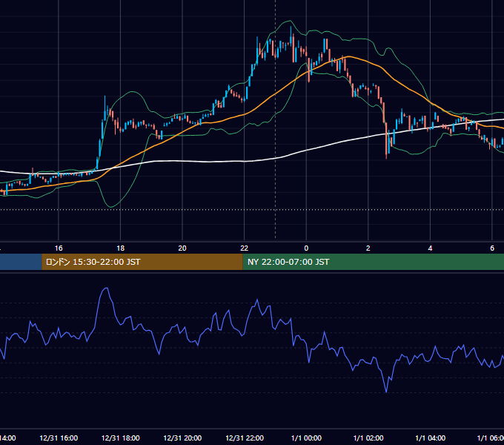Click the 12/31 22:00 date label

point(245,438)
